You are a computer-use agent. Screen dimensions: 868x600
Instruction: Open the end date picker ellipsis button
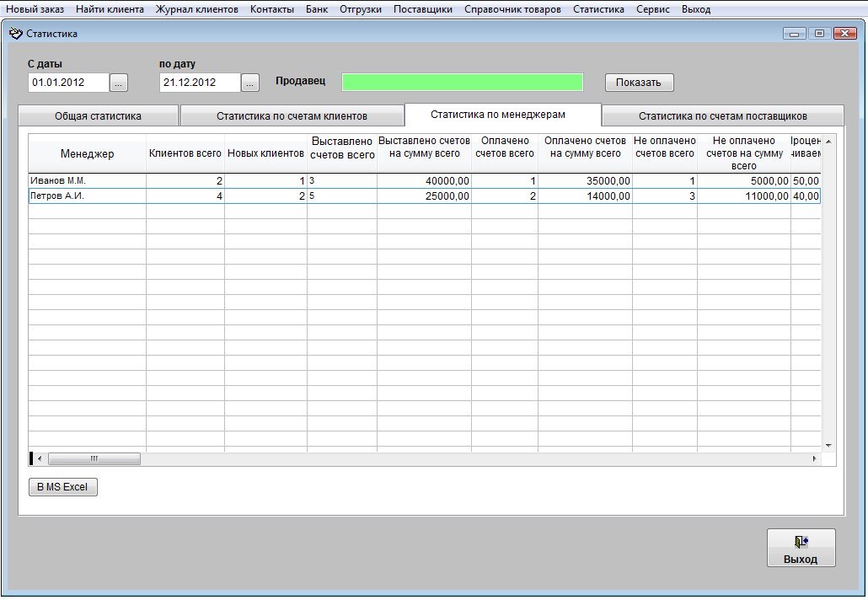pos(250,83)
